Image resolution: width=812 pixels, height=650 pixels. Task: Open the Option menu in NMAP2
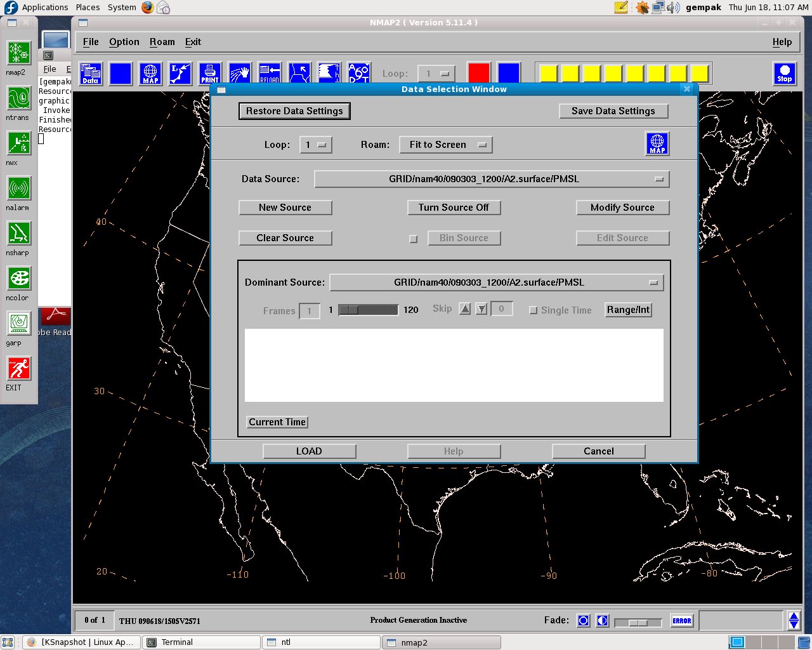(124, 42)
